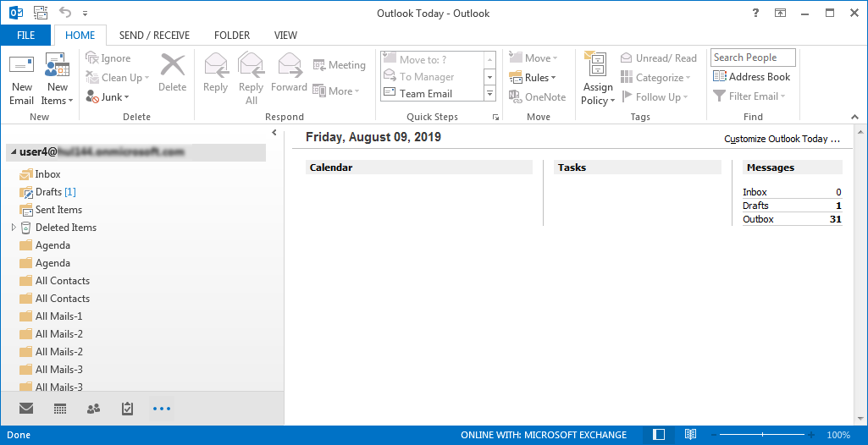
Task: Open the Junk dropdown
Action: tap(108, 96)
